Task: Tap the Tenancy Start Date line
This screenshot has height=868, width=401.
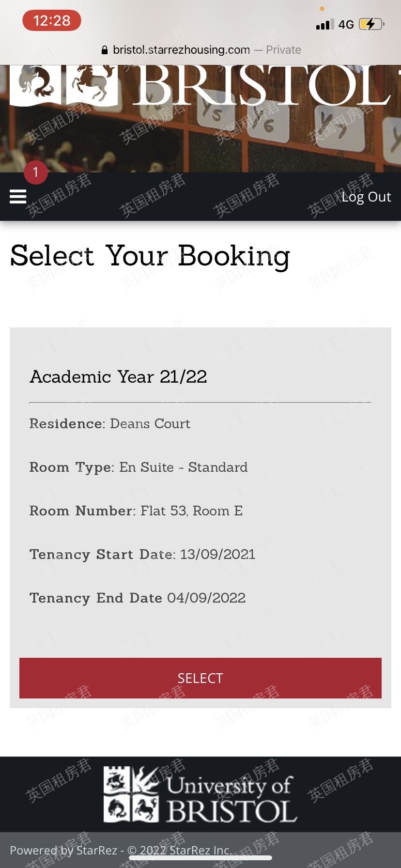Action: [142, 554]
